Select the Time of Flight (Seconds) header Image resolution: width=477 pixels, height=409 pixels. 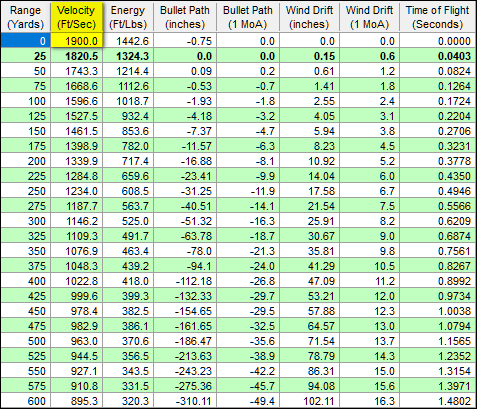point(438,17)
